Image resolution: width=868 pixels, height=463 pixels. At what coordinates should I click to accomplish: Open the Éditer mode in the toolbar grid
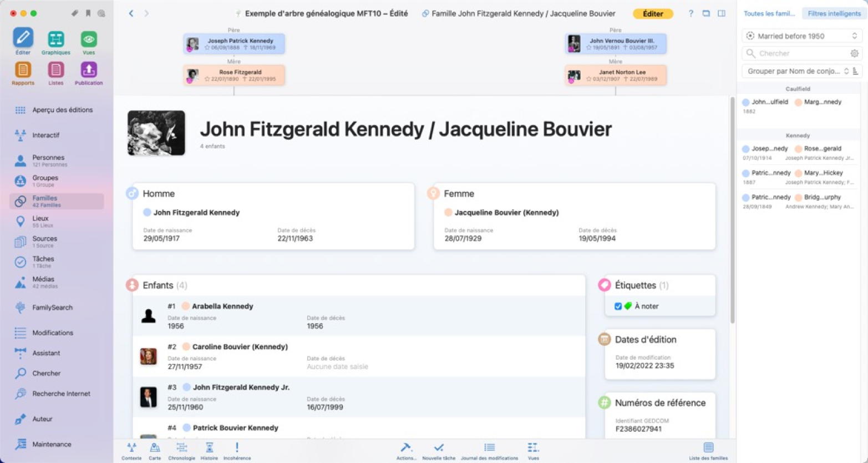[x=23, y=42]
